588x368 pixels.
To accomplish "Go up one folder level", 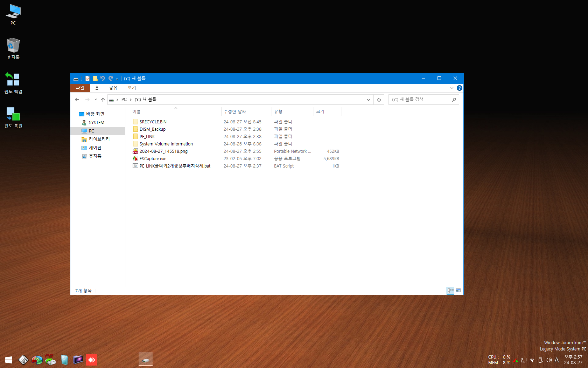I will tap(103, 100).
